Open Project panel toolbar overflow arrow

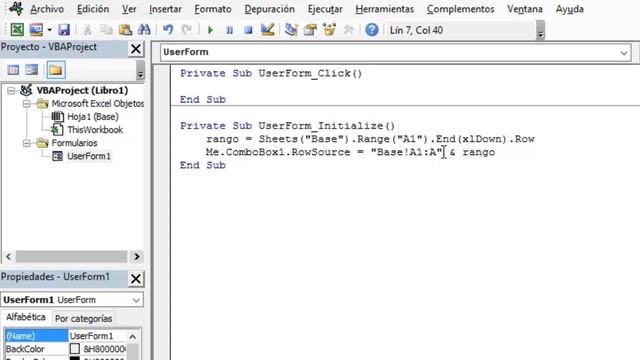(x=140, y=70)
